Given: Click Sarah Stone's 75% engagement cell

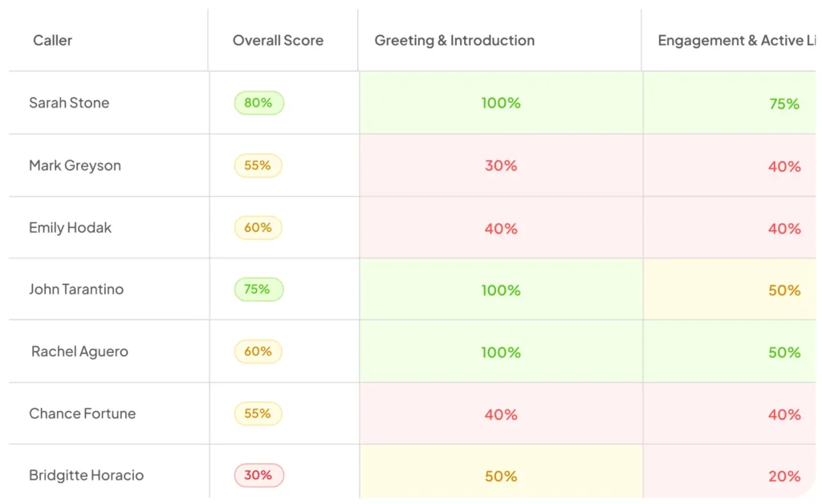Looking at the screenshot, I should click(730, 103).
